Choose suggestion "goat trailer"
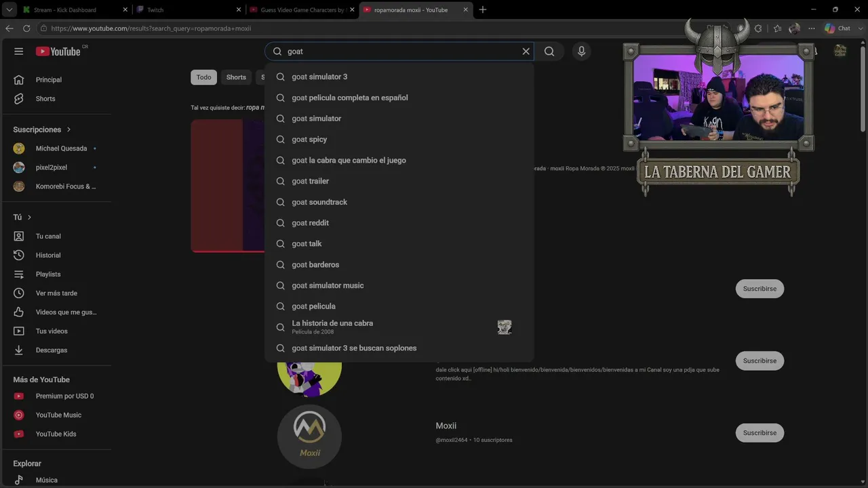The width and height of the screenshot is (868, 488). pos(399,182)
